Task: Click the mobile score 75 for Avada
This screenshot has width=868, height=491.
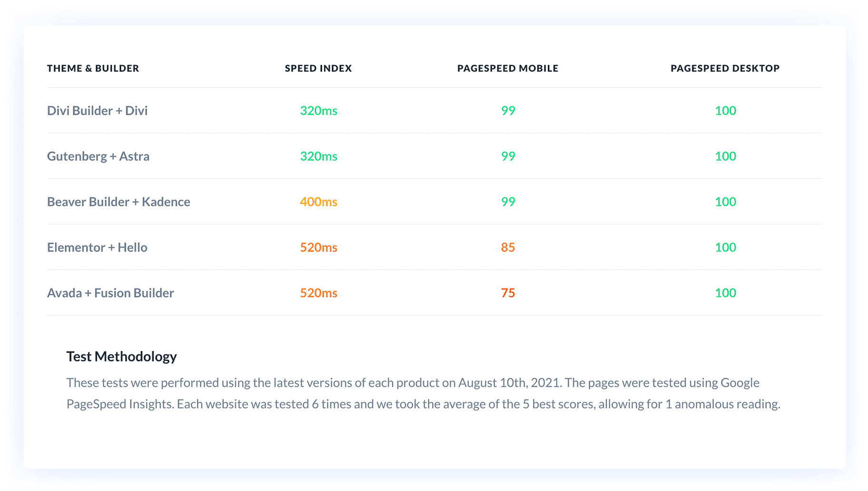Action: (508, 293)
